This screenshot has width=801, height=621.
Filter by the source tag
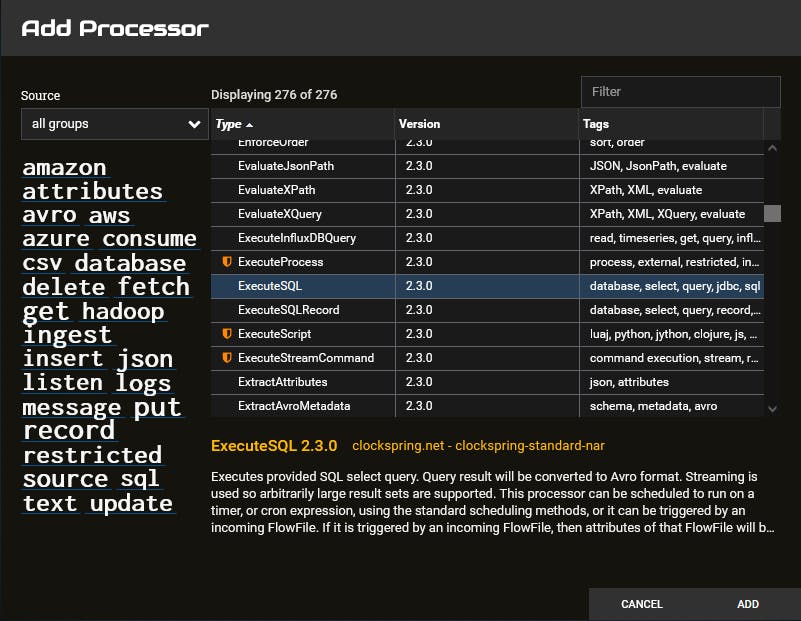pos(66,479)
